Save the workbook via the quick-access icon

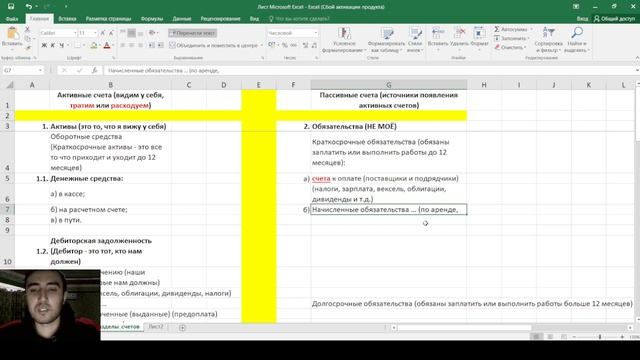[11, 6]
